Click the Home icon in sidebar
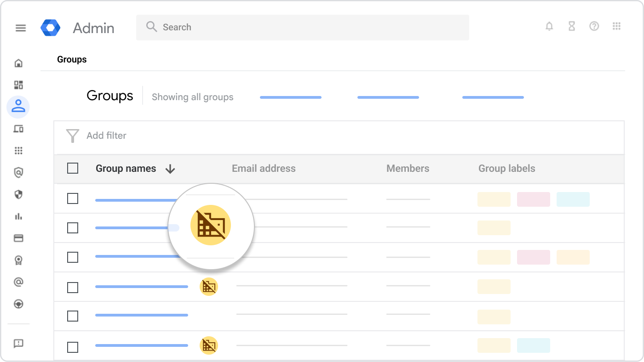The height and width of the screenshot is (362, 644). (x=18, y=63)
